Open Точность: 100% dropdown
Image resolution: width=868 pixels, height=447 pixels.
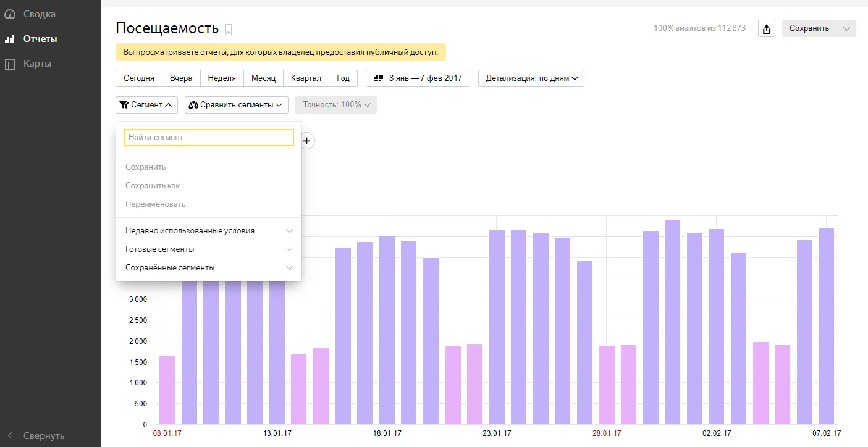[335, 105]
